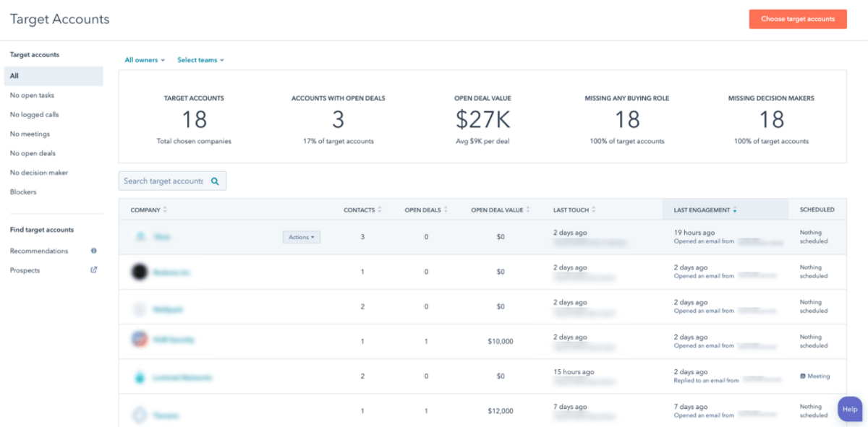
Task: Click the Contacts column sort icon
Action: [380, 210]
